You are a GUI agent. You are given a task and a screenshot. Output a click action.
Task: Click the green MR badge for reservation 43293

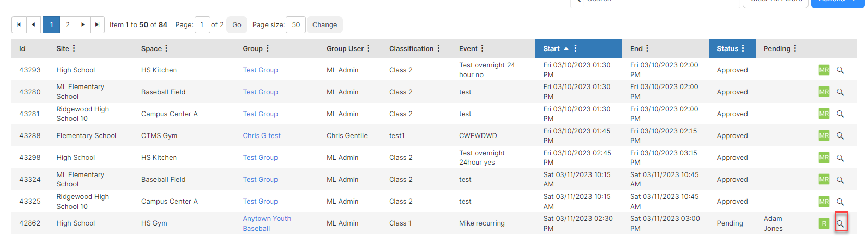click(824, 70)
